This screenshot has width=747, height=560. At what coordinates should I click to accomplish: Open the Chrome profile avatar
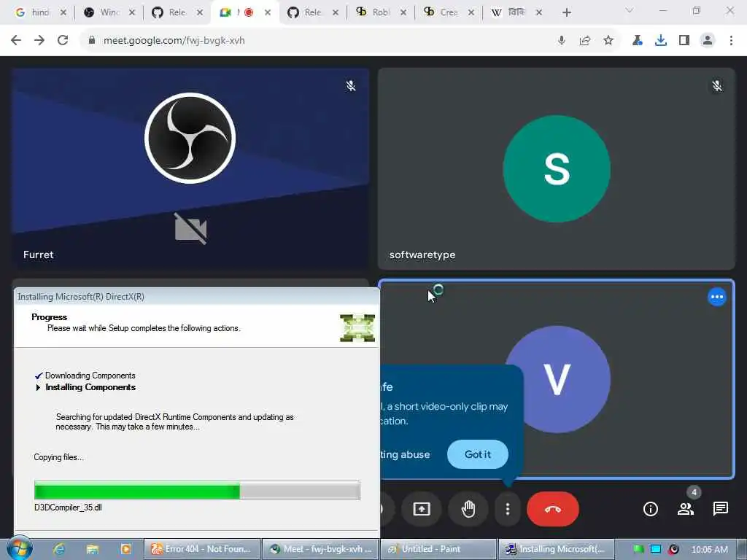pos(708,41)
